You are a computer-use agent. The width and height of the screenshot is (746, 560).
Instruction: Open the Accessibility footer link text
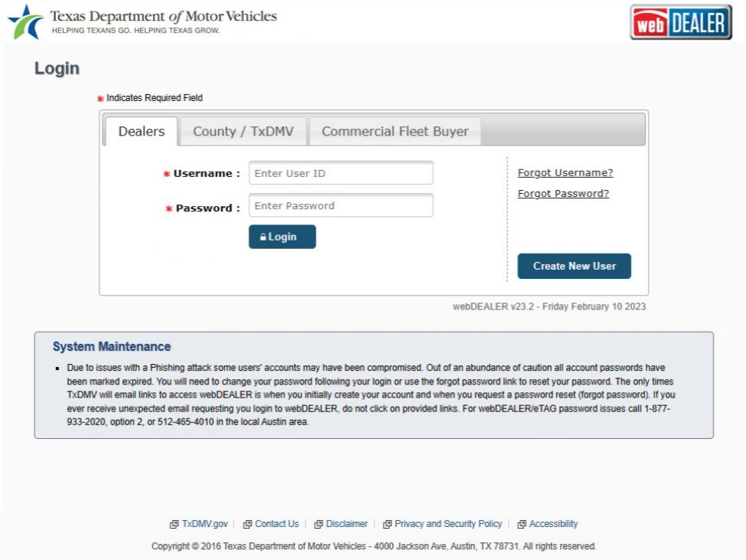coord(553,524)
